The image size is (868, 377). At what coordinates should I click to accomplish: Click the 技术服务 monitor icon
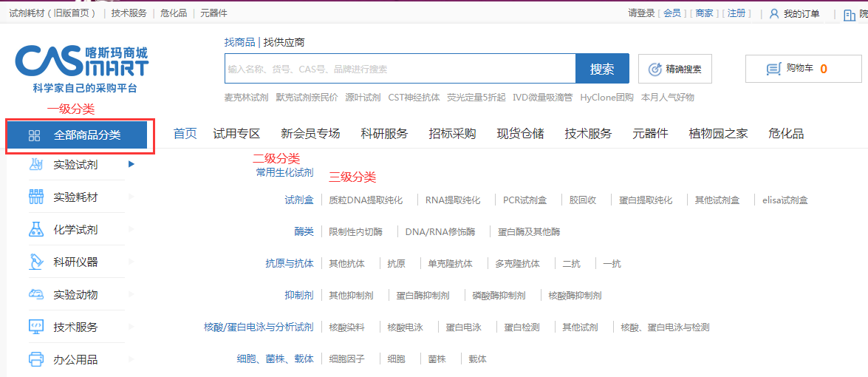pos(35,327)
